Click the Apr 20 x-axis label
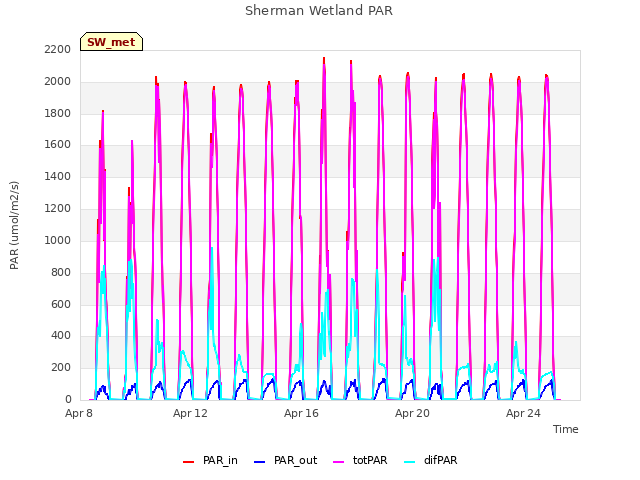 pos(412,413)
